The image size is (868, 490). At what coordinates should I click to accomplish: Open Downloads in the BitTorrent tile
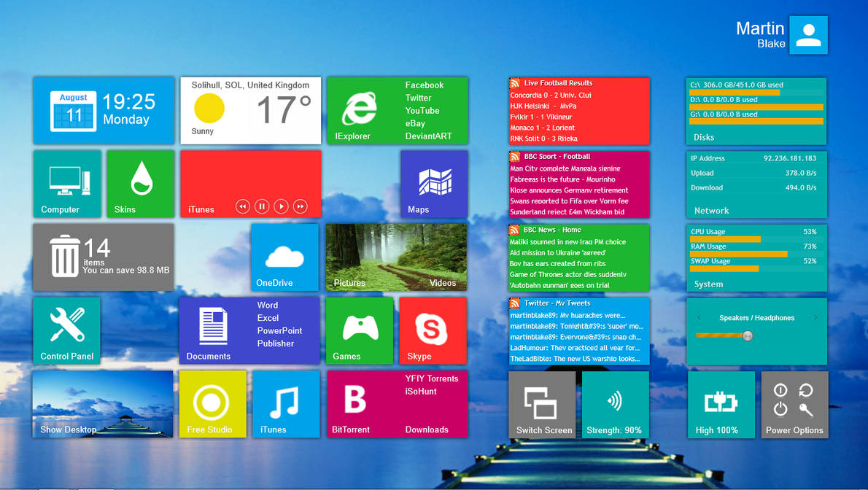coord(427,429)
